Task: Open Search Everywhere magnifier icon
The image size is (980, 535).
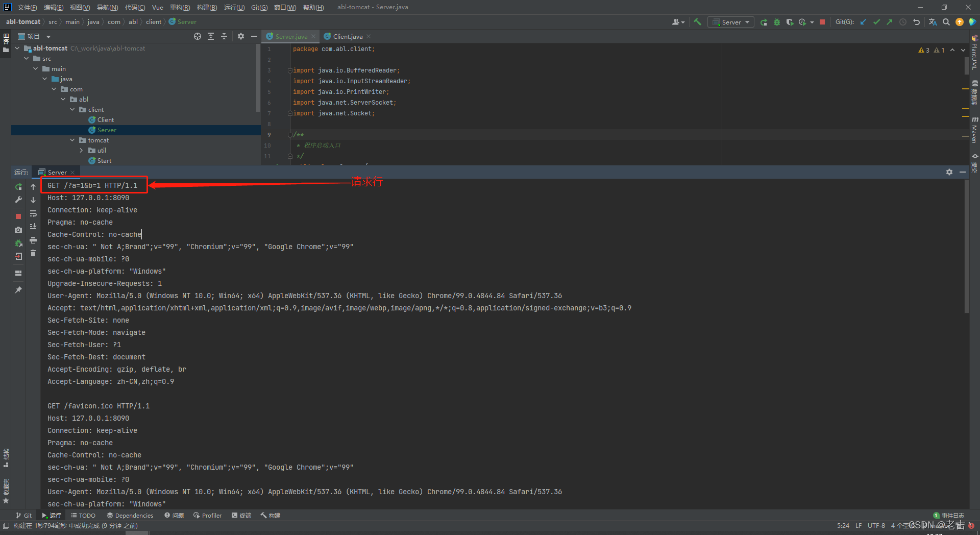Action: click(946, 22)
